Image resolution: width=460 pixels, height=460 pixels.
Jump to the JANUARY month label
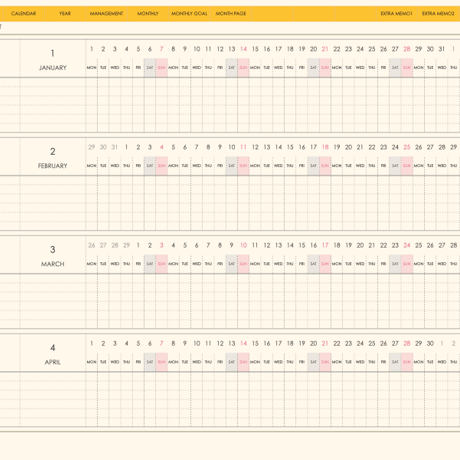point(53,68)
